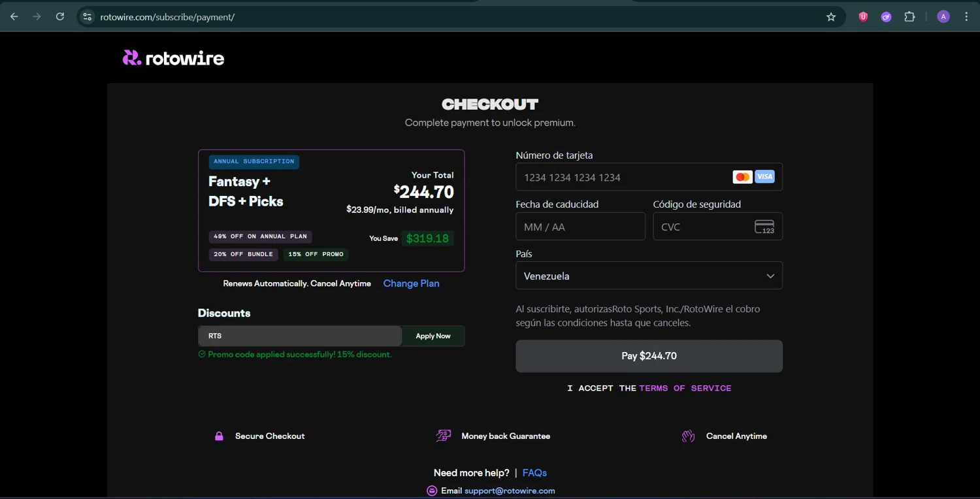This screenshot has width=980, height=499.
Task: Open the Terms of Service link
Action: coord(685,388)
